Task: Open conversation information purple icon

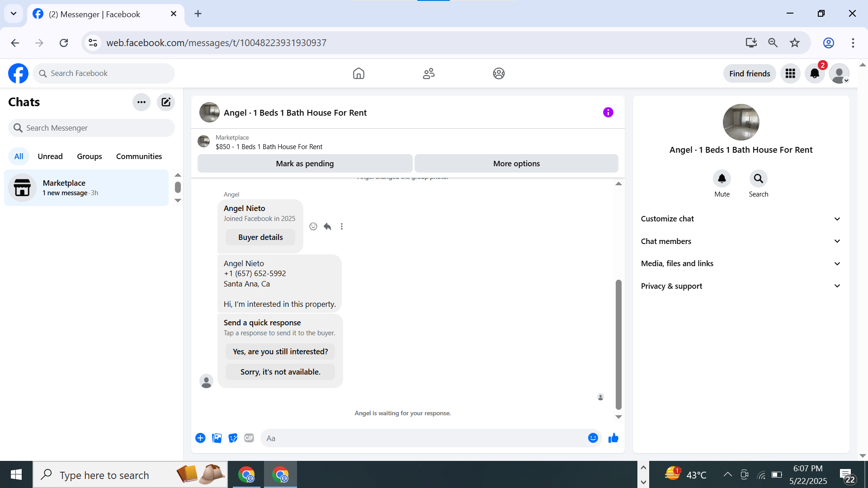Action: [608, 113]
